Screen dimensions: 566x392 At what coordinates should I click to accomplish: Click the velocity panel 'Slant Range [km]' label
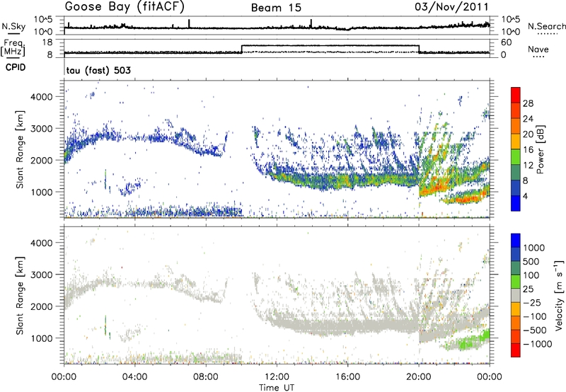click(x=20, y=295)
